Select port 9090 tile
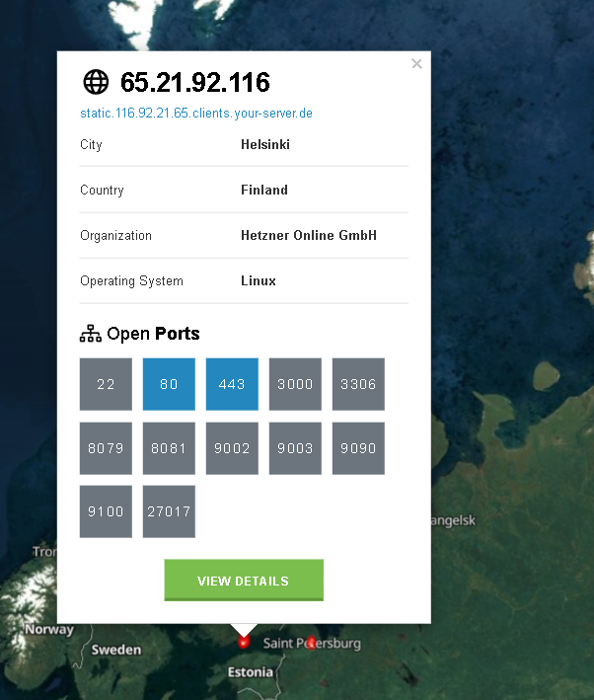The image size is (594, 700). [358, 448]
